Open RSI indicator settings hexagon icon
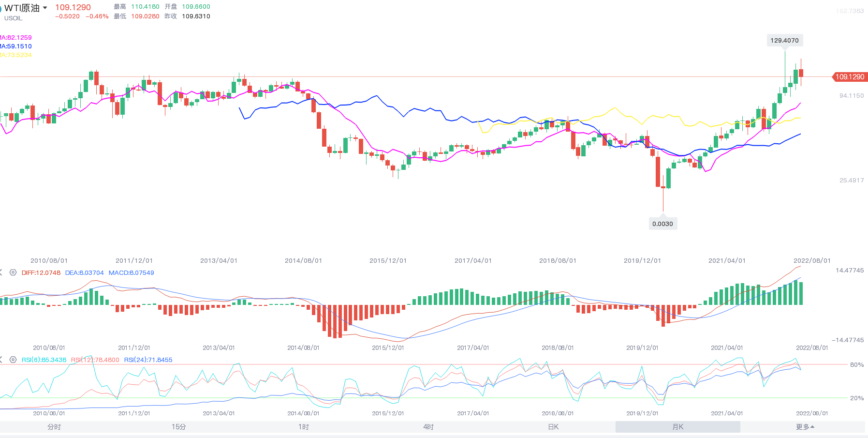 pos(13,360)
